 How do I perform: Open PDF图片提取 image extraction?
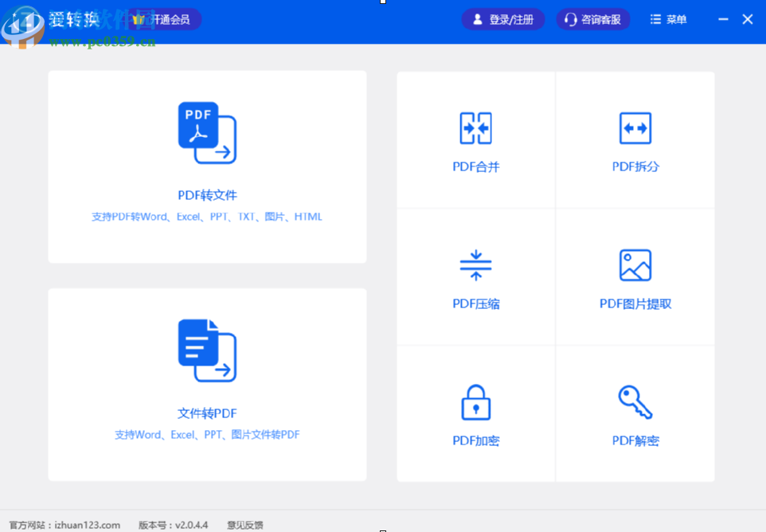click(x=635, y=279)
